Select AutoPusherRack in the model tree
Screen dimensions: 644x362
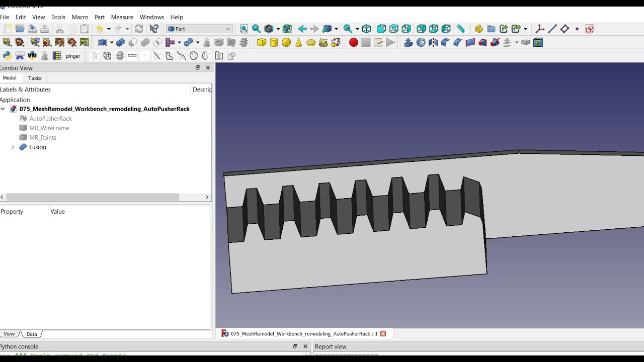(x=50, y=119)
